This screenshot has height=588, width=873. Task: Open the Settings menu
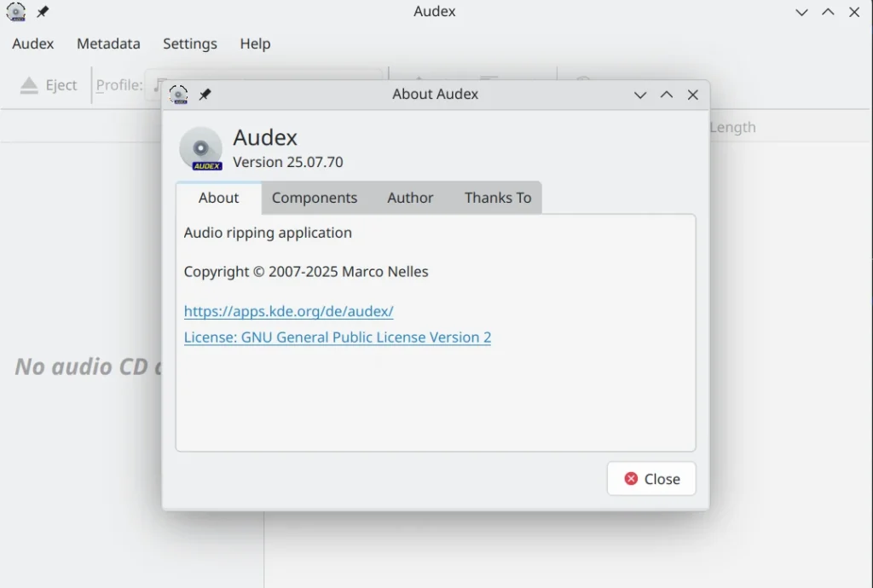(190, 43)
